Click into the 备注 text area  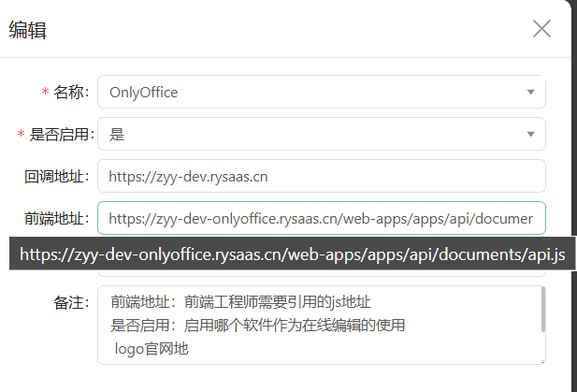pyautogui.click(x=322, y=326)
